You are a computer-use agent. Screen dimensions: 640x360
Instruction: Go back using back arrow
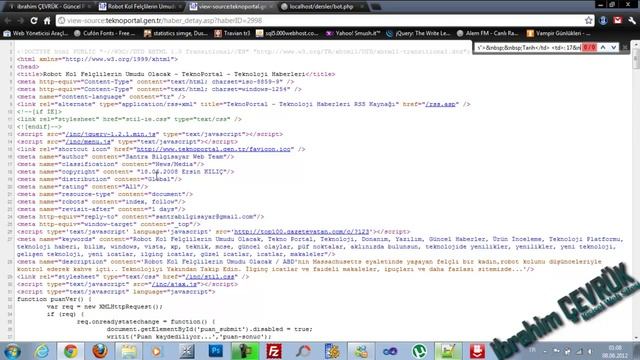coord(8,20)
